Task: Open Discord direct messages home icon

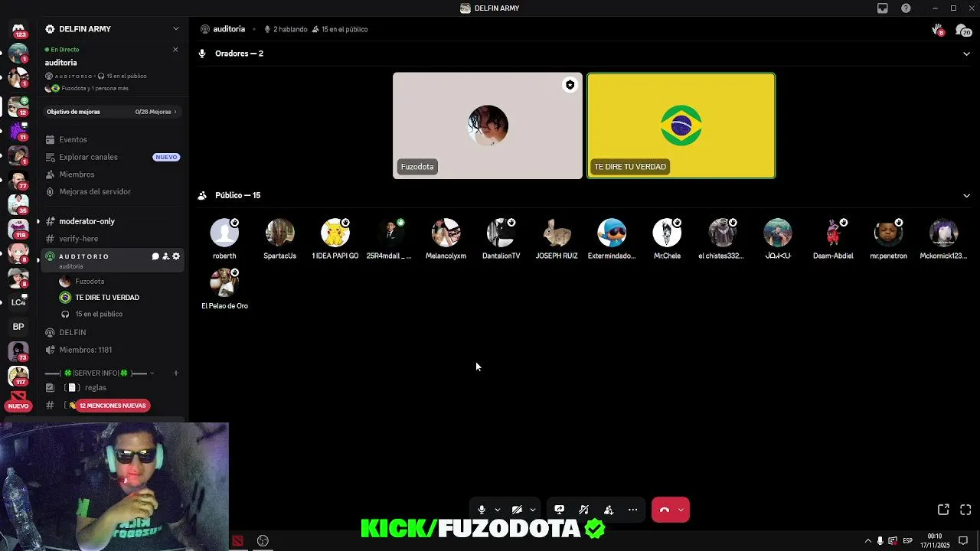Action: [x=18, y=28]
